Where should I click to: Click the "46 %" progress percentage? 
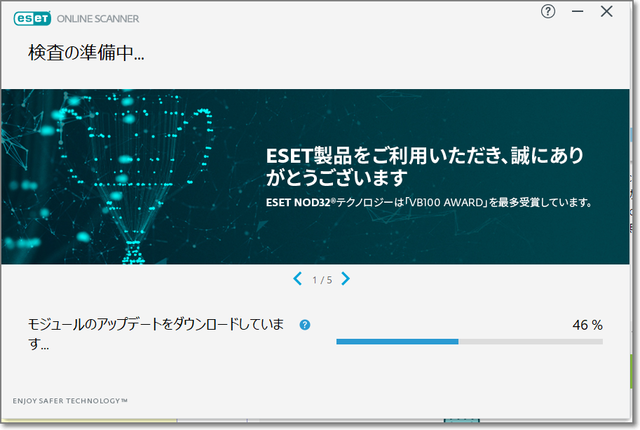coord(587,325)
